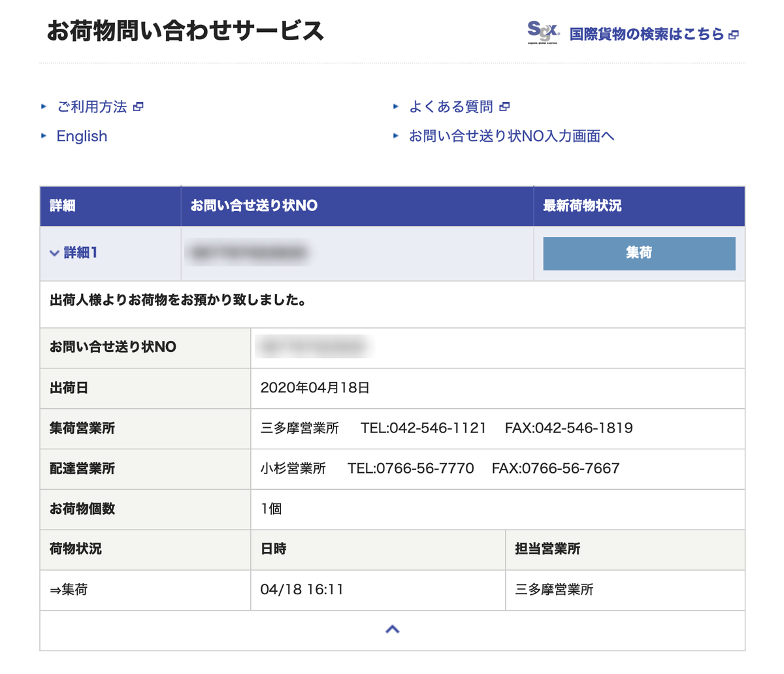784x674 pixels.
Task: Click the お荷物問い合わせサービス page title
Action: (186, 31)
